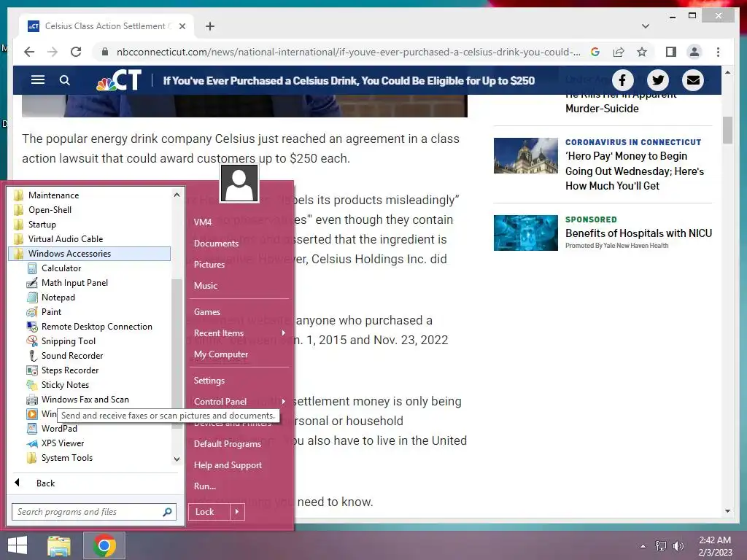Image resolution: width=747 pixels, height=560 pixels.
Task: Open My Computer from Start menu
Action: pyautogui.click(x=221, y=354)
